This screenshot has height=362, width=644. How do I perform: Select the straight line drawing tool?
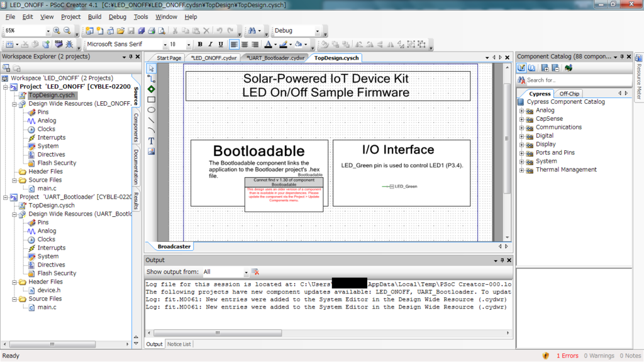pyautogui.click(x=151, y=120)
